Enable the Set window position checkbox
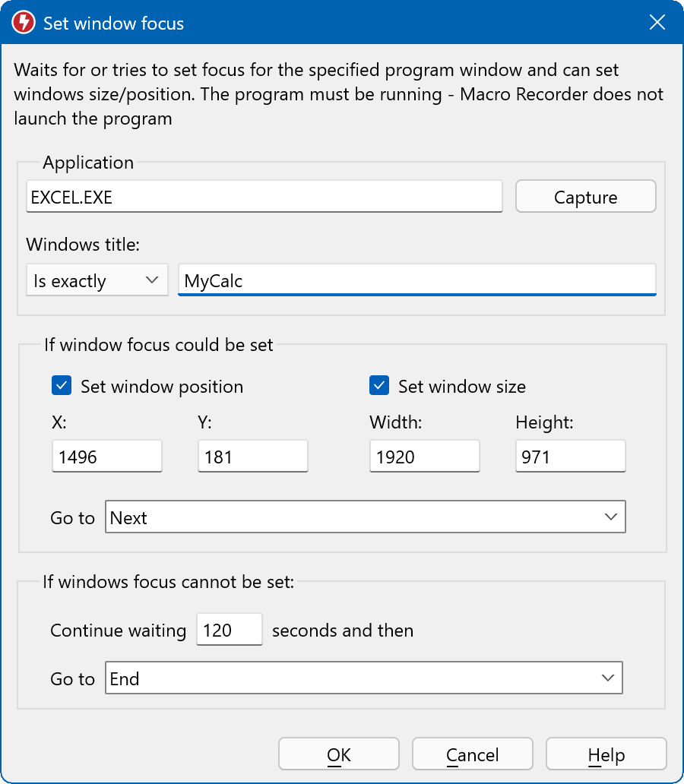This screenshot has width=684, height=784. (61, 386)
